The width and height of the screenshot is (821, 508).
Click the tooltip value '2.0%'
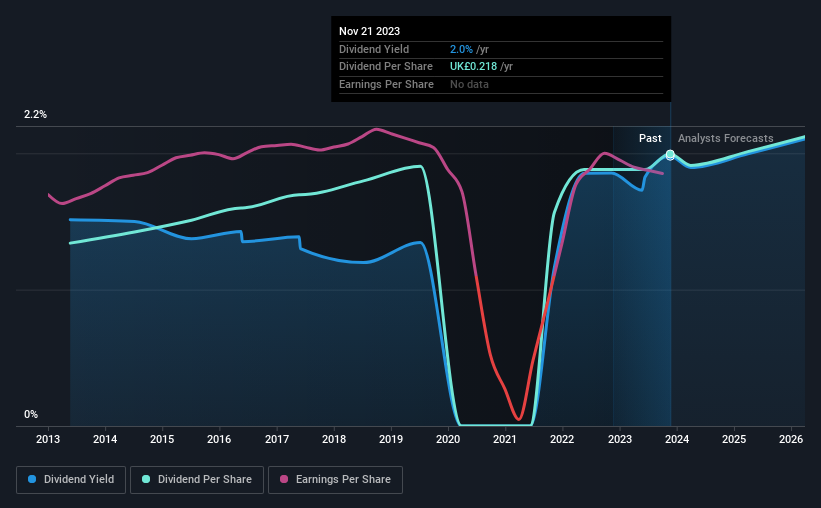click(x=461, y=49)
